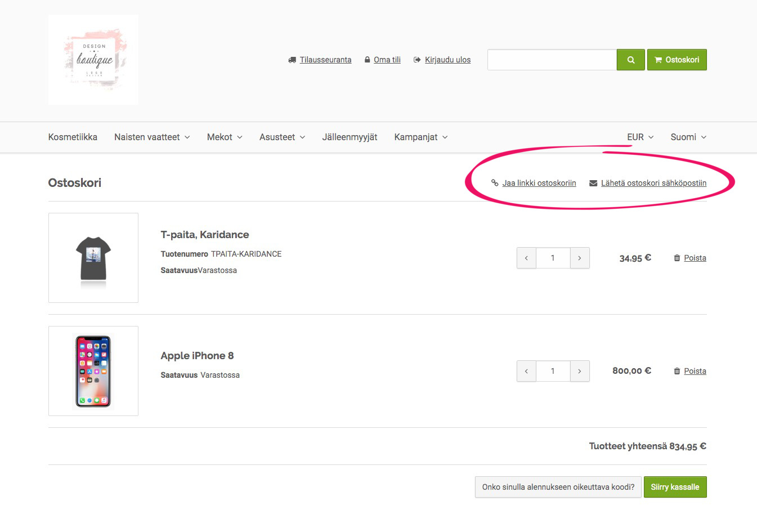Expand the chevron next to Mekot
This screenshot has height=532, width=757.
[x=240, y=137]
